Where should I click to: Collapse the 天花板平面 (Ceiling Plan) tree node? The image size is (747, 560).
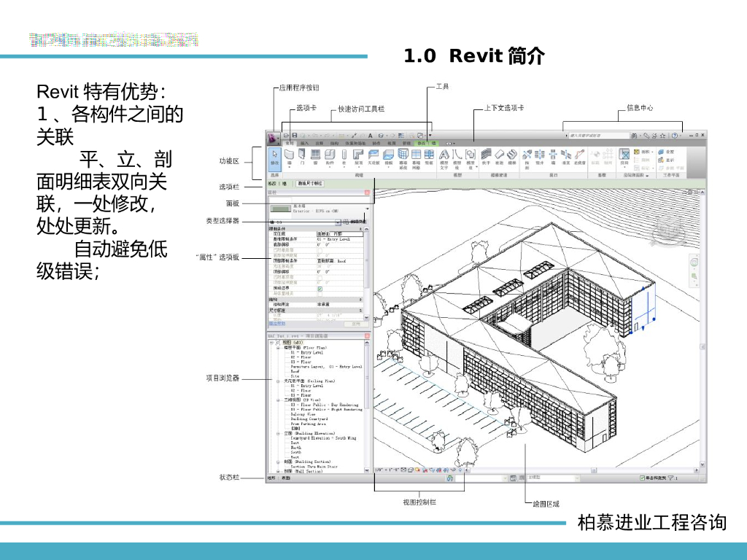coord(278,381)
